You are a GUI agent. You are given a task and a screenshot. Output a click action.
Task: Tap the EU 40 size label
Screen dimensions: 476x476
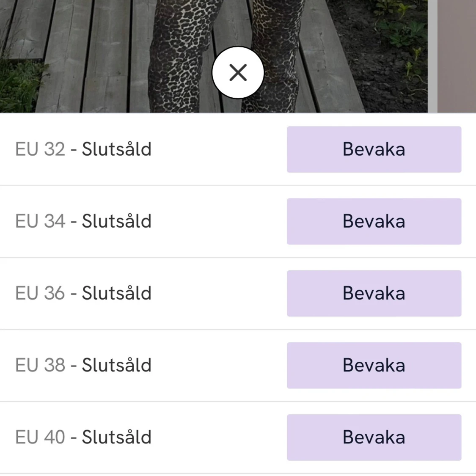(40, 437)
